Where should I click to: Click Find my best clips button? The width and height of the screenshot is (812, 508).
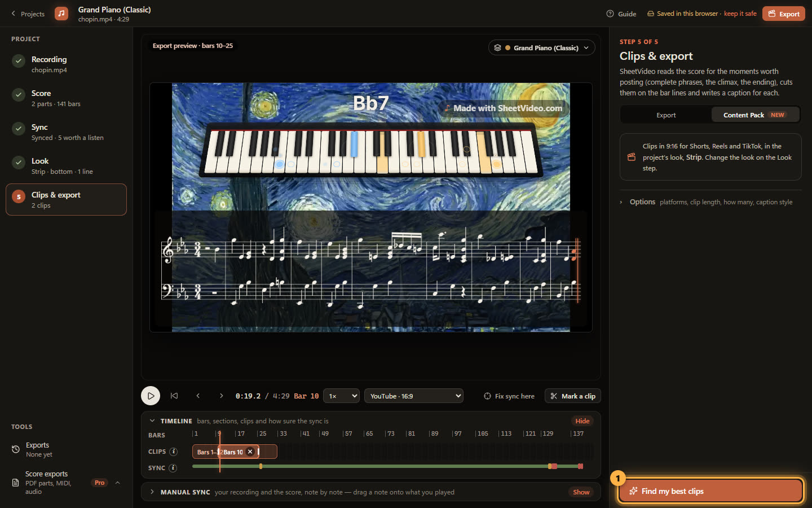(710, 491)
